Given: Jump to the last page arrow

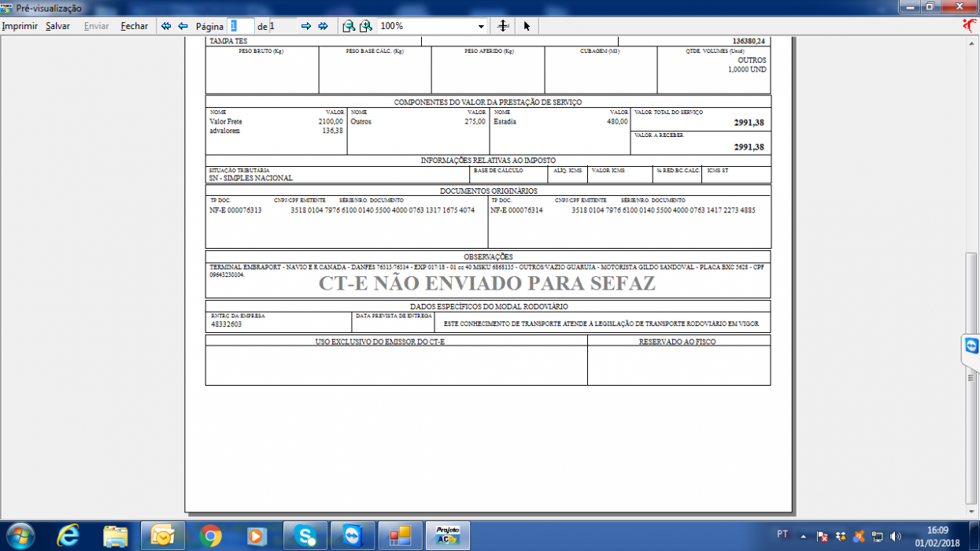Looking at the screenshot, I should coord(323,26).
